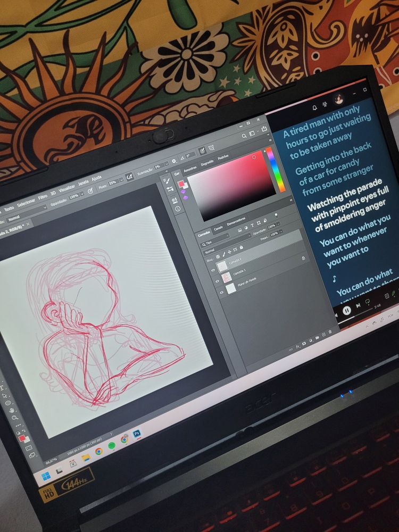Skip to next Spotify track

tap(358, 306)
